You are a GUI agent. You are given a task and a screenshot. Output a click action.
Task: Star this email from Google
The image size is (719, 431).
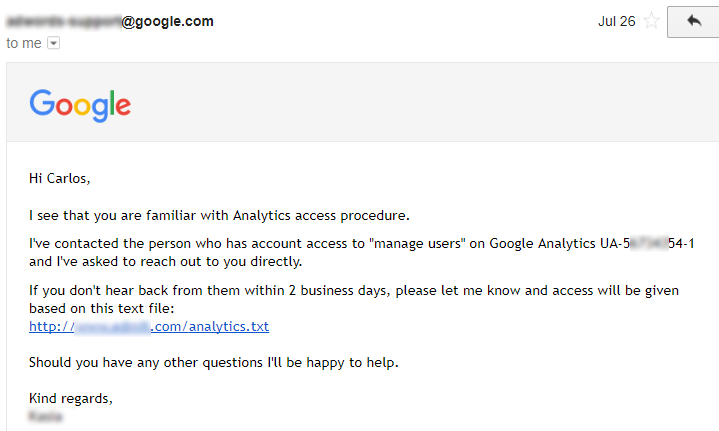(x=652, y=21)
